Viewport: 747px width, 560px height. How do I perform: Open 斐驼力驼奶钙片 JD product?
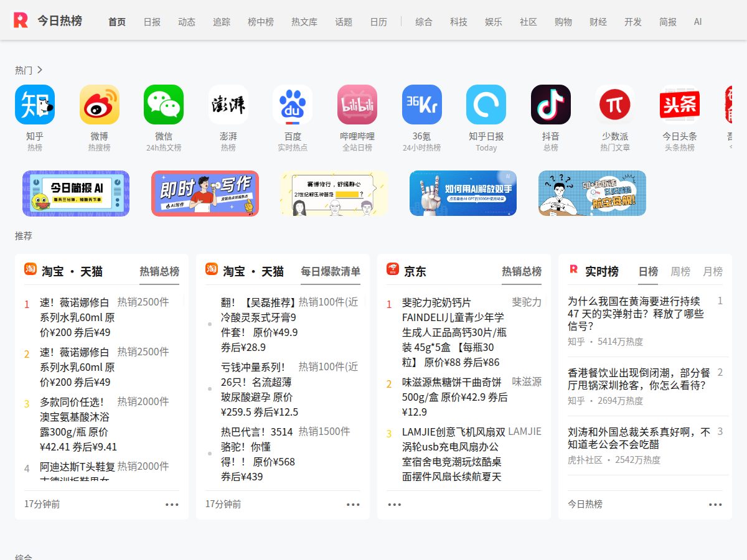click(x=454, y=332)
